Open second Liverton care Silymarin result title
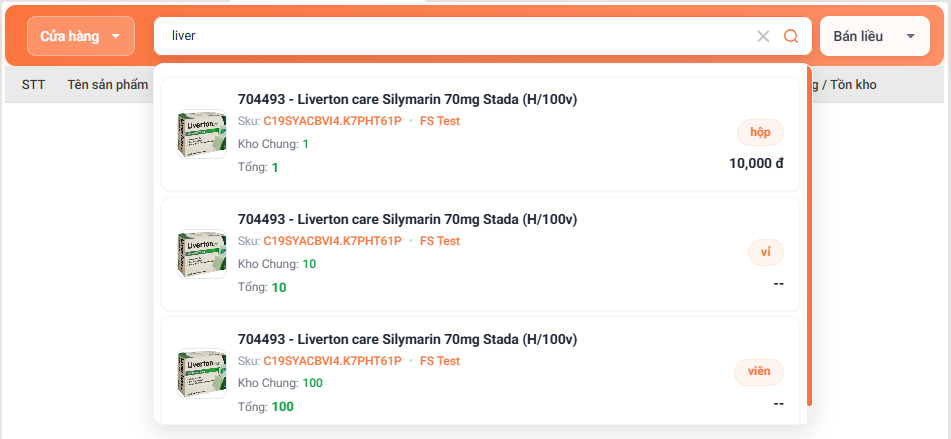 point(407,219)
